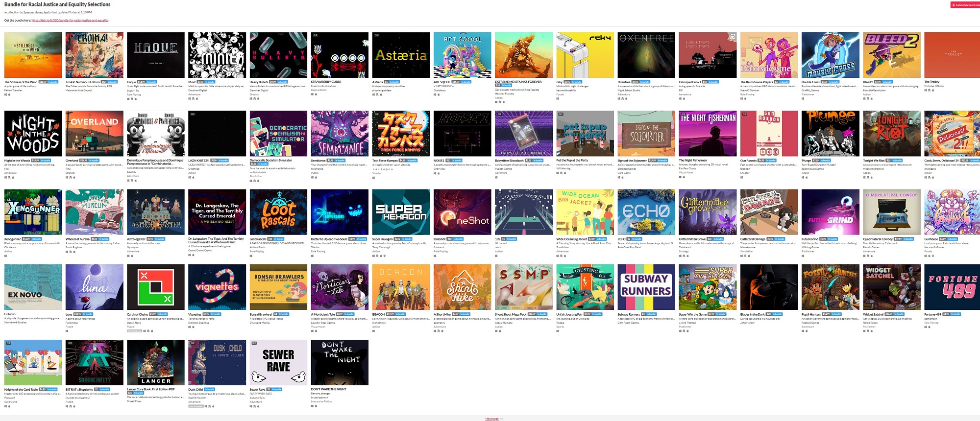Open Night in the Woods cover image
The width and height of the screenshot is (980, 421).
pyautogui.click(x=33, y=134)
